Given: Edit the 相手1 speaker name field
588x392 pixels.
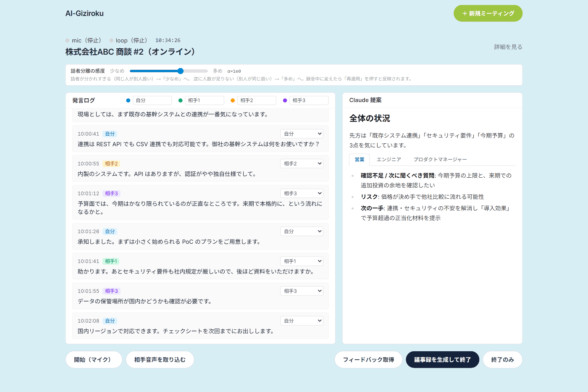Looking at the screenshot, I should [x=205, y=100].
